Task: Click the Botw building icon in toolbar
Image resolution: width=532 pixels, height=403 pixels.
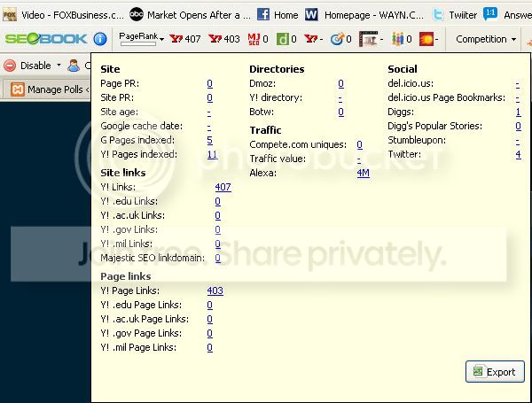Action: coord(368,39)
